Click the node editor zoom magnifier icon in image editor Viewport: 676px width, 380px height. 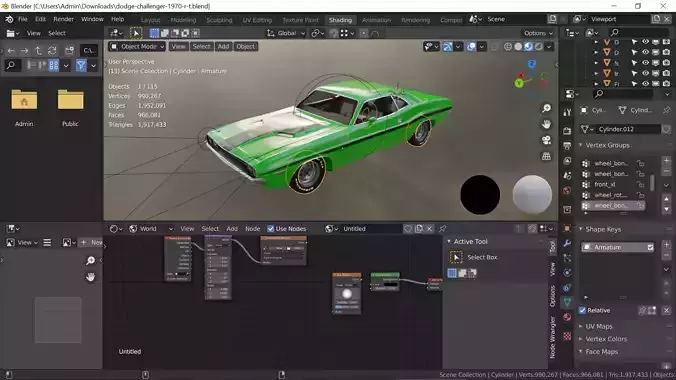91,261
